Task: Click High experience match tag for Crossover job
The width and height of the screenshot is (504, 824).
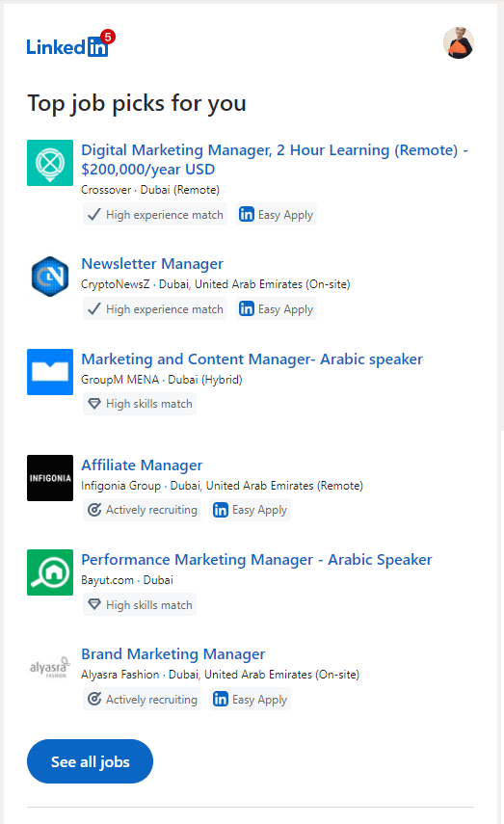Action: tap(155, 214)
